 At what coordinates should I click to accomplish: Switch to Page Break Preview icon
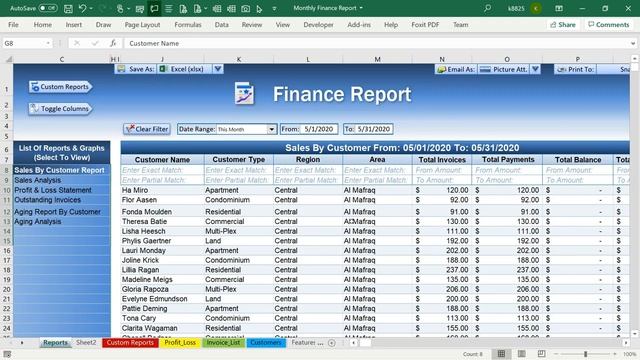pos(541,354)
